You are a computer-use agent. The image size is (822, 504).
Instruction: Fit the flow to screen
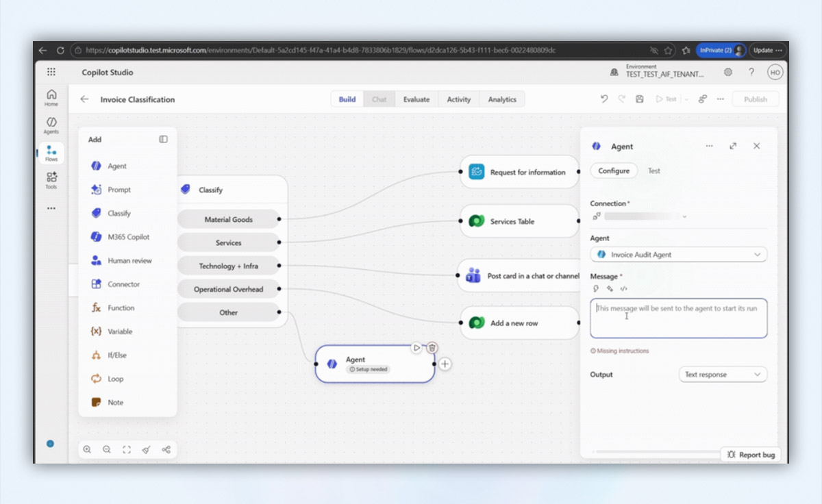point(127,450)
